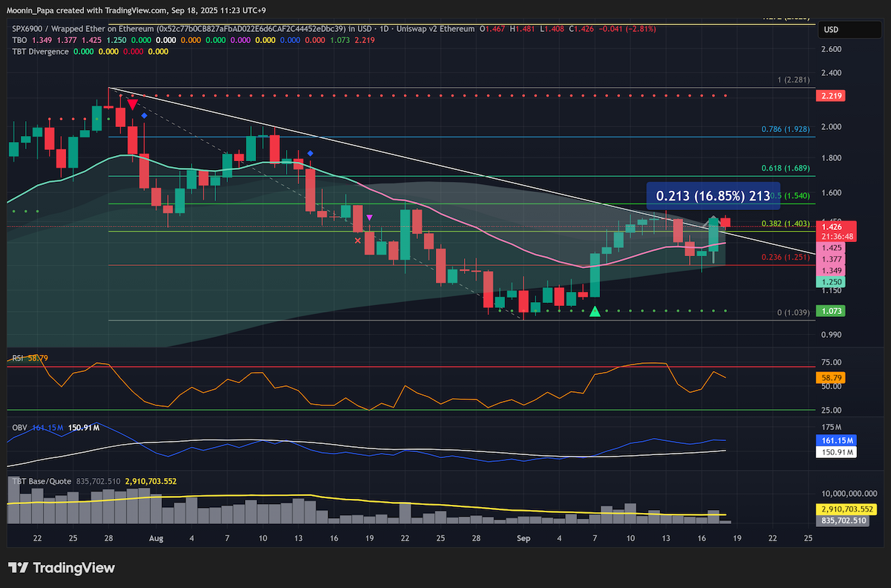891x588 pixels.
Task: Click the blue diamond marker near July 28
Action: point(144,116)
